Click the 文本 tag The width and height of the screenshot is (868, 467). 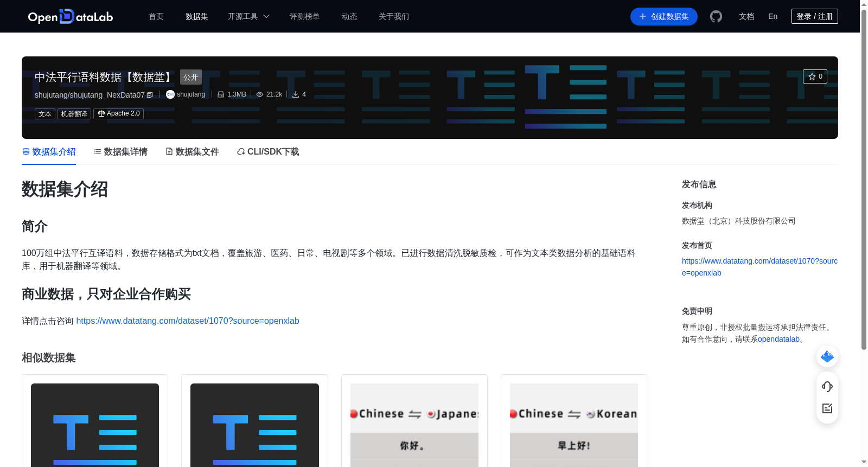(45, 114)
